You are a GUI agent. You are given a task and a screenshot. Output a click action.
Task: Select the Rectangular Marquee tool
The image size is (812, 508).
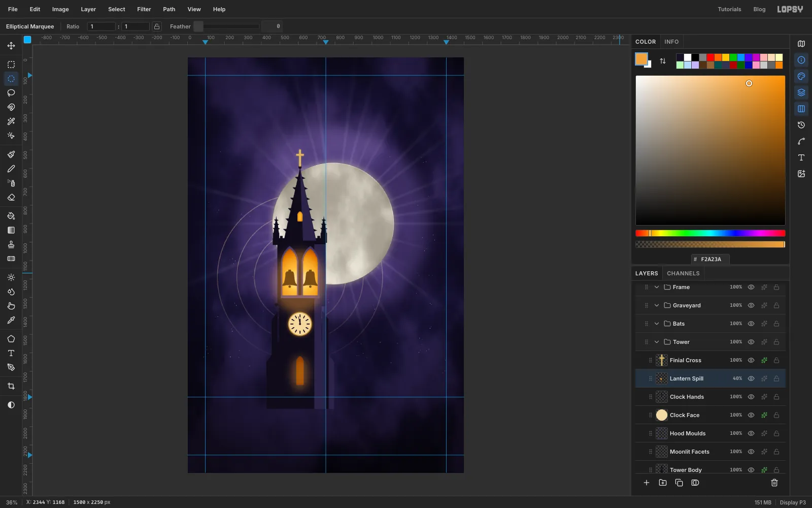(11, 65)
